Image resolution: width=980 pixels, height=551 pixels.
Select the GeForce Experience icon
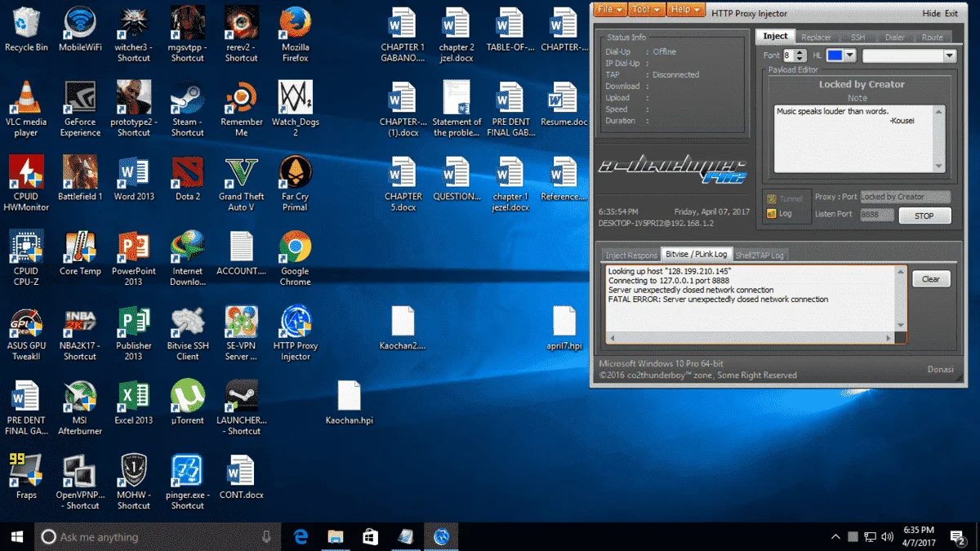coord(80,109)
